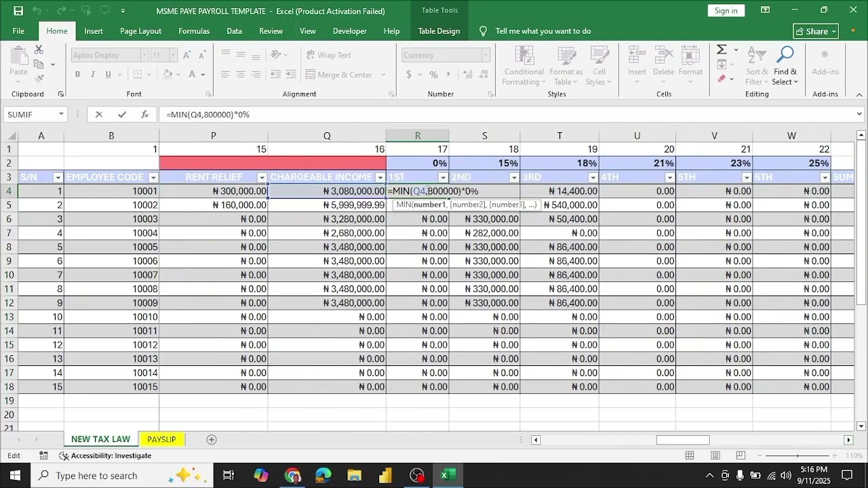Expand the Find & Select dropdown
This screenshot has width=868, height=488.
tap(785, 66)
